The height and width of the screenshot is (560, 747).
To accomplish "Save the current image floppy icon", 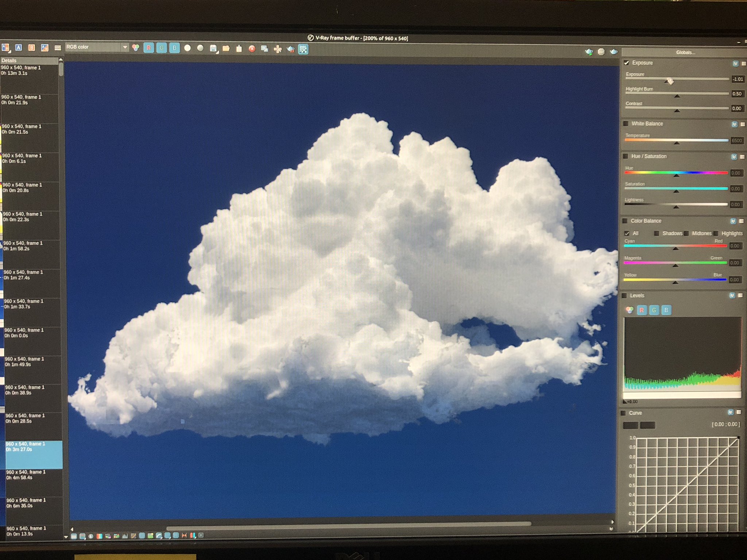I will (213, 48).
